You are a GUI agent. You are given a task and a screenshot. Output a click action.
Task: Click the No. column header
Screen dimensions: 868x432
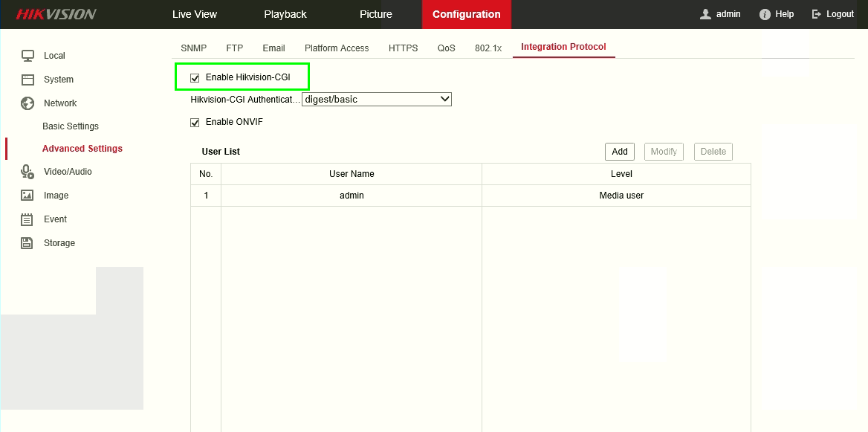point(206,174)
